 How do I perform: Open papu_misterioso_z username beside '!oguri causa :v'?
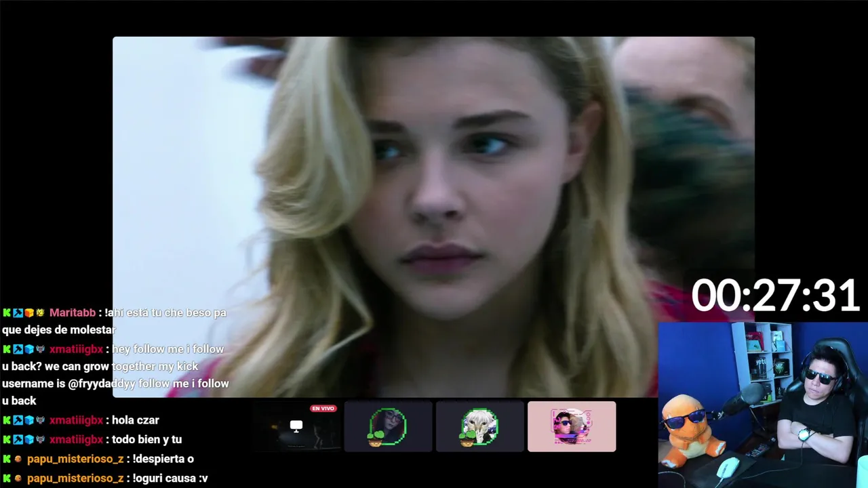coord(75,479)
